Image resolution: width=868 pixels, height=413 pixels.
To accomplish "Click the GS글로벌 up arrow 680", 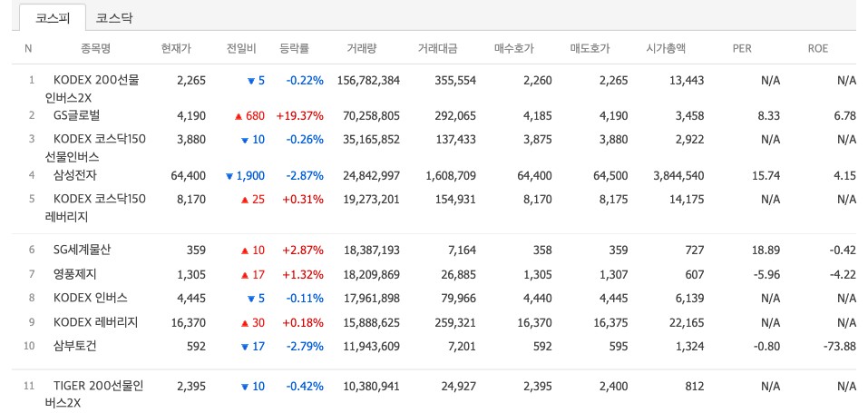I will point(249,116).
